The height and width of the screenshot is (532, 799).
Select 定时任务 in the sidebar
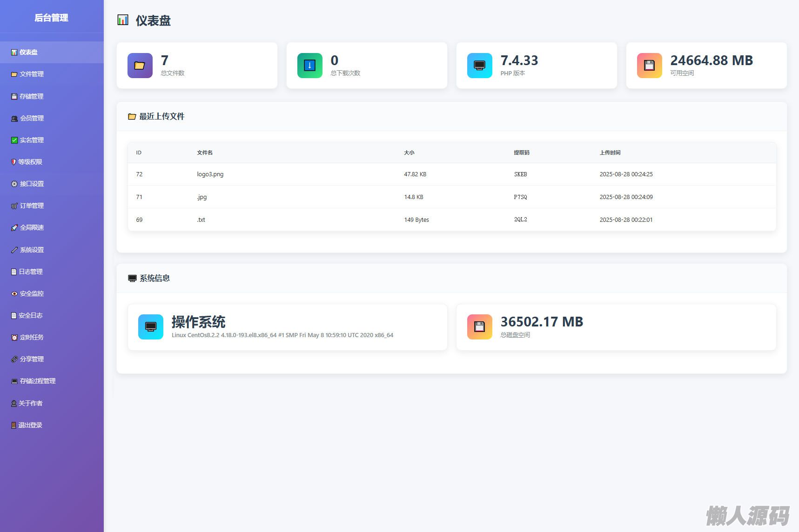[x=31, y=337]
